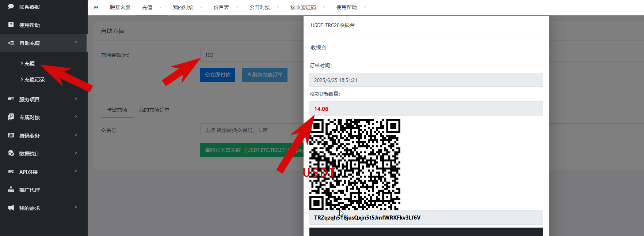Close the 使用帮助 tab with its x
This screenshot has width=644, height=236.
(365, 7)
